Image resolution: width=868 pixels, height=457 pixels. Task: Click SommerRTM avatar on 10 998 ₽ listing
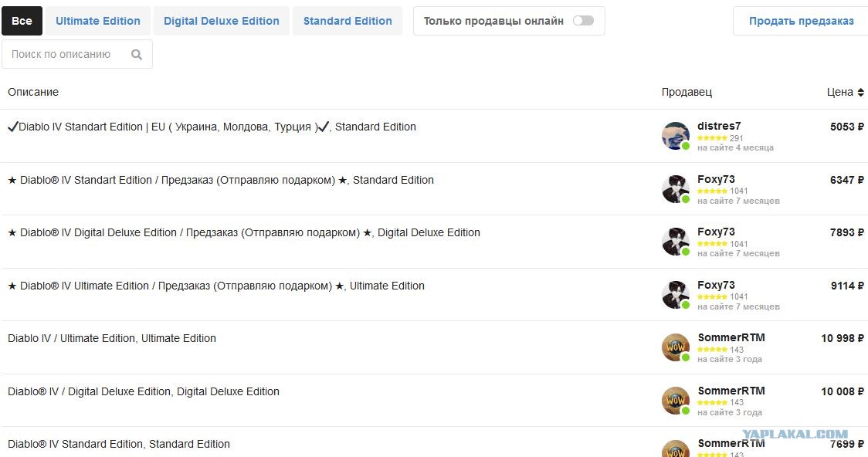(676, 347)
